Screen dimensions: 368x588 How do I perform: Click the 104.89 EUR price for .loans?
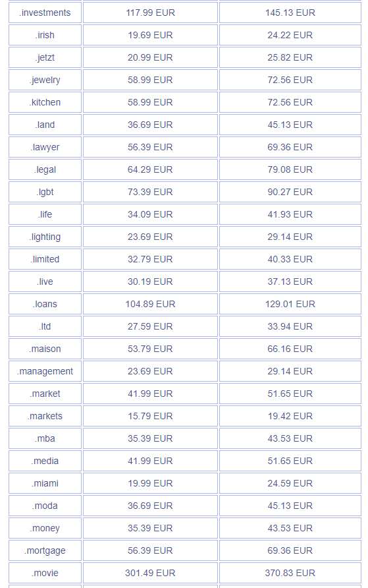pyautogui.click(x=150, y=304)
